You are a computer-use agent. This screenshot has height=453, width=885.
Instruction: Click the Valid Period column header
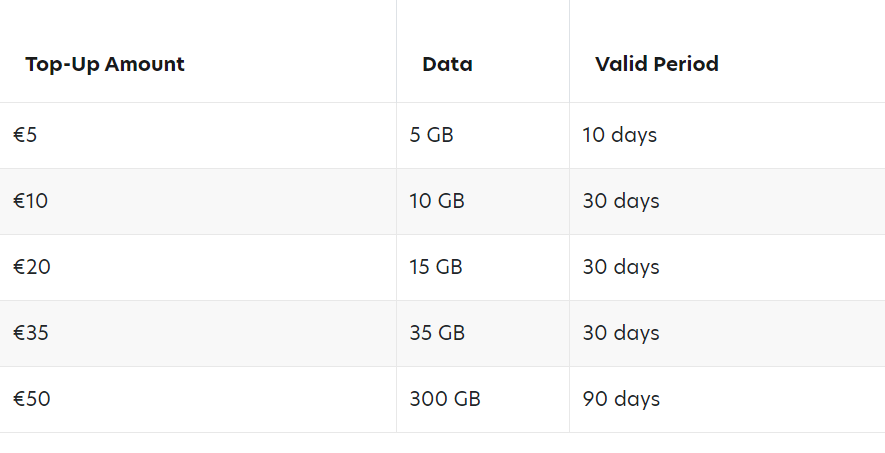pos(656,64)
